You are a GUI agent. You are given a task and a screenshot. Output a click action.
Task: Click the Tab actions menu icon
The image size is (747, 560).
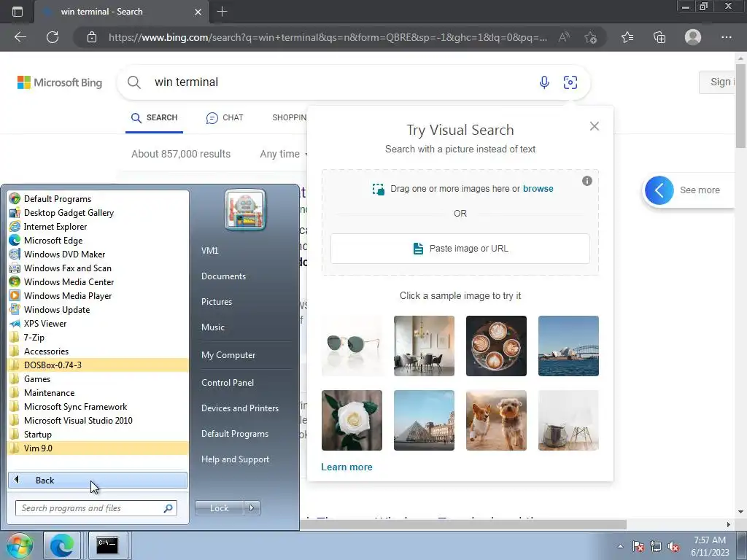(18, 12)
